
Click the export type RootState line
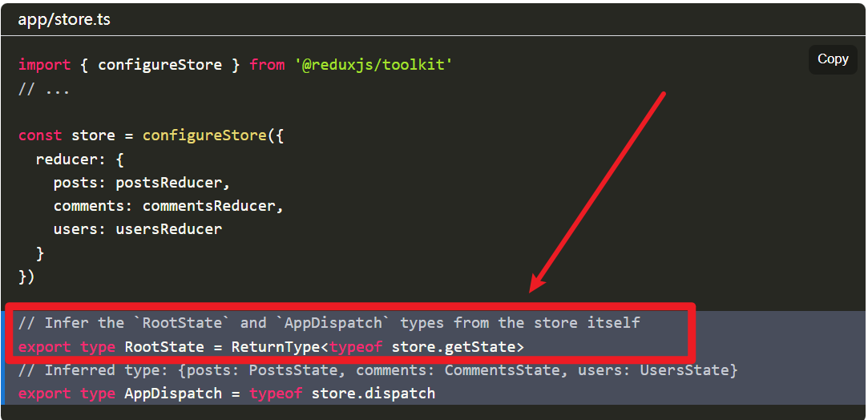271,347
